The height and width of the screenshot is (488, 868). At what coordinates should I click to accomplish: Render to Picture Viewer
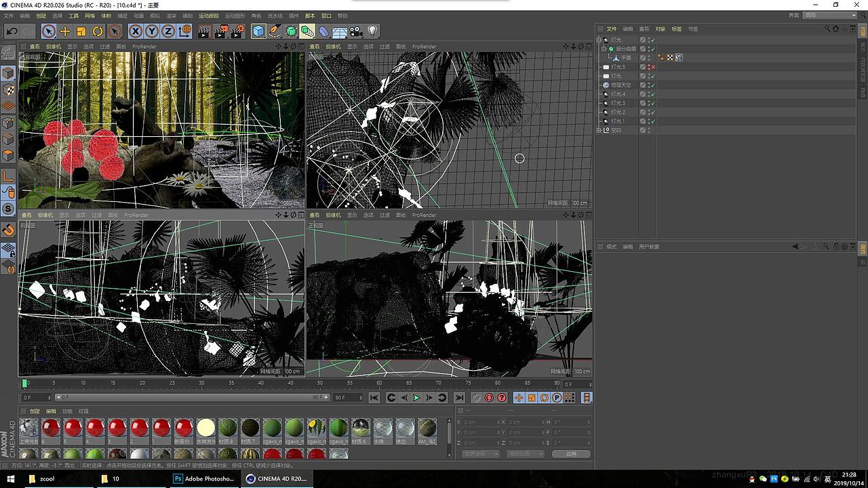pos(220,31)
